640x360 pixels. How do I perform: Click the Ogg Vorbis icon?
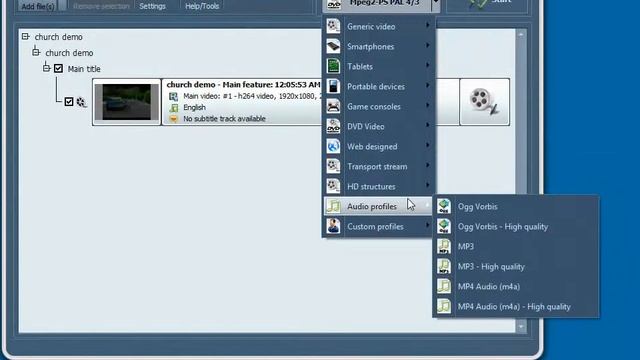point(444,206)
